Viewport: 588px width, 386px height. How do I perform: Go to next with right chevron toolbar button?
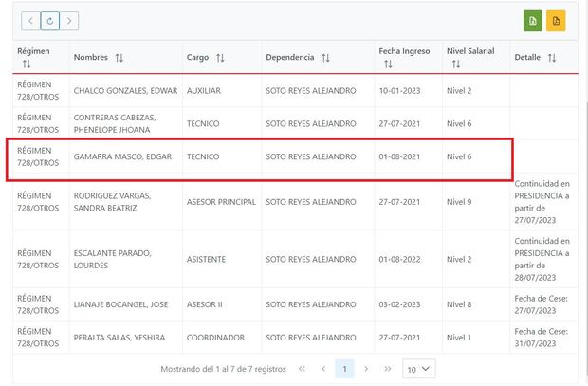[69, 20]
